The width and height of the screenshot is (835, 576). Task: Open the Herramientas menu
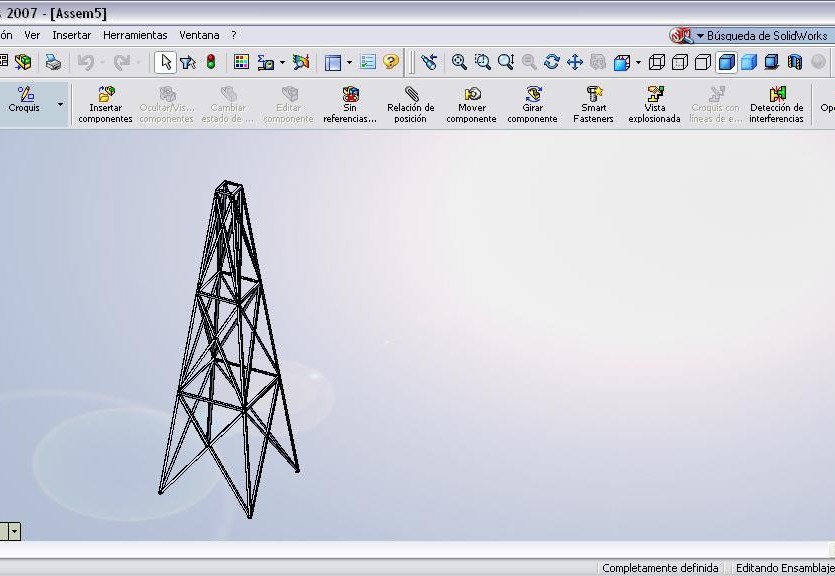135,35
